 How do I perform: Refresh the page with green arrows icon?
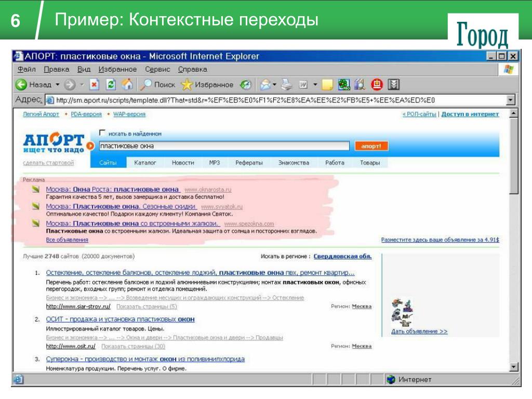(111, 85)
